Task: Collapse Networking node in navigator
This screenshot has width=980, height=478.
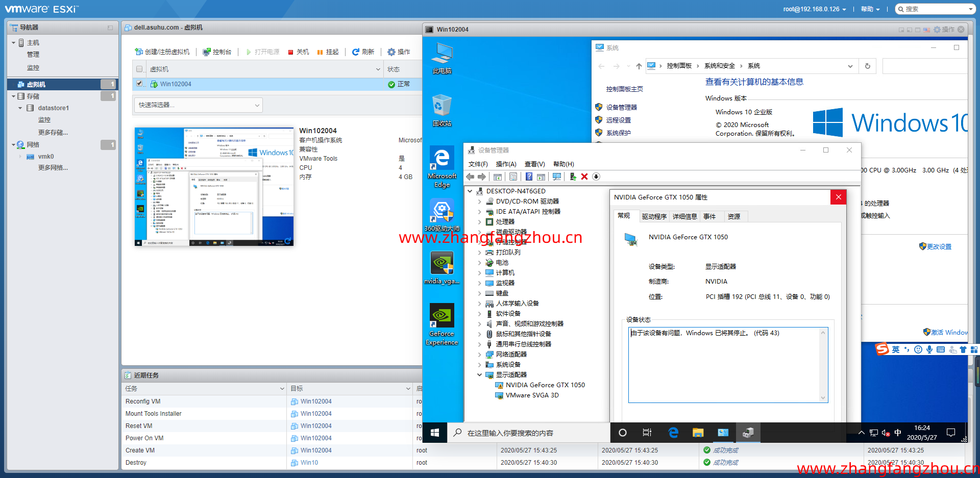Action: (13, 145)
